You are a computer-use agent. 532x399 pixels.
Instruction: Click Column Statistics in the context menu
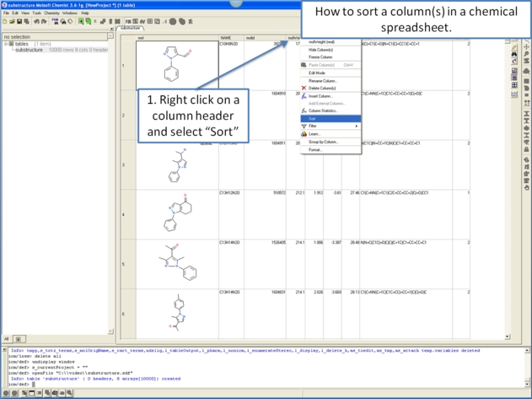tap(323, 111)
